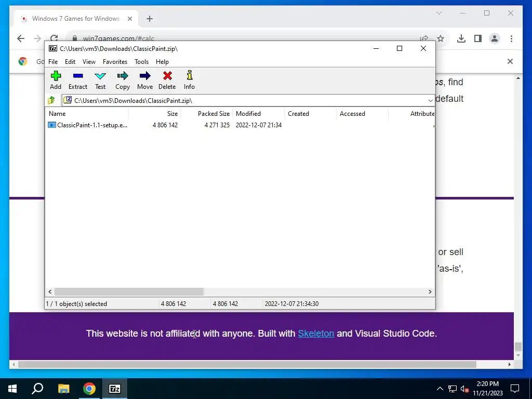Click status bar date 2022-12-07 21:34:30
The width and height of the screenshot is (532, 399).
292,304
